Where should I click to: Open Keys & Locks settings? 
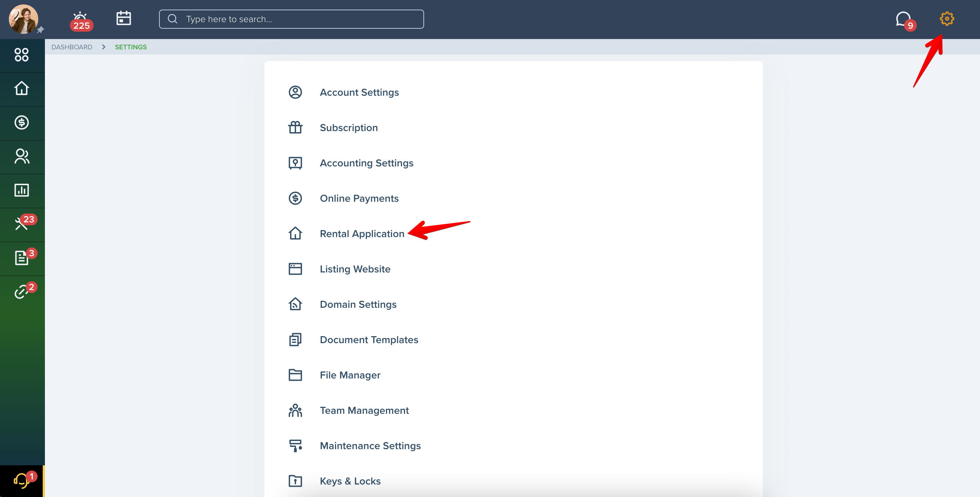coord(350,482)
